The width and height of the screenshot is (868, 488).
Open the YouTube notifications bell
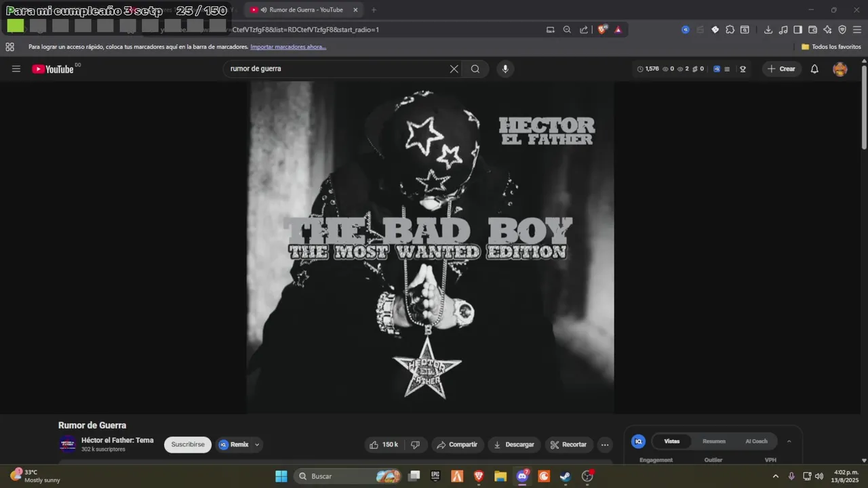[x=814, y=68]
